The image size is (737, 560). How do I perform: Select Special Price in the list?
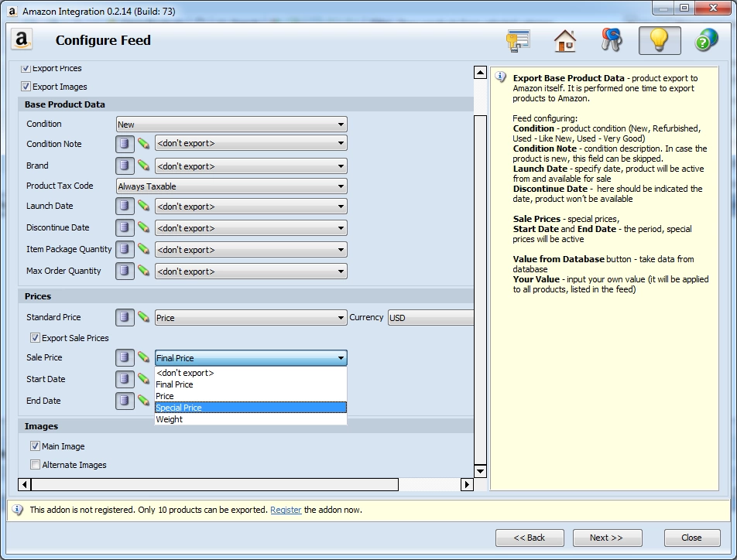[251, 408]
